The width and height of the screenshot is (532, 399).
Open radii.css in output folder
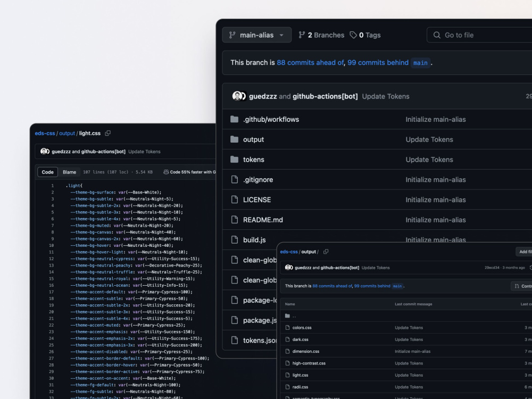(300, 387)
